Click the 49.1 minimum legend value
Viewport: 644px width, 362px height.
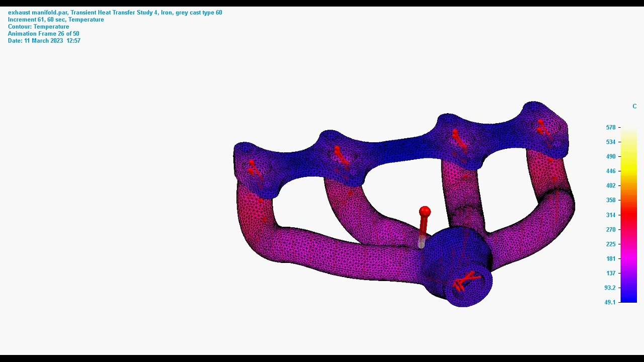point(610,303)
